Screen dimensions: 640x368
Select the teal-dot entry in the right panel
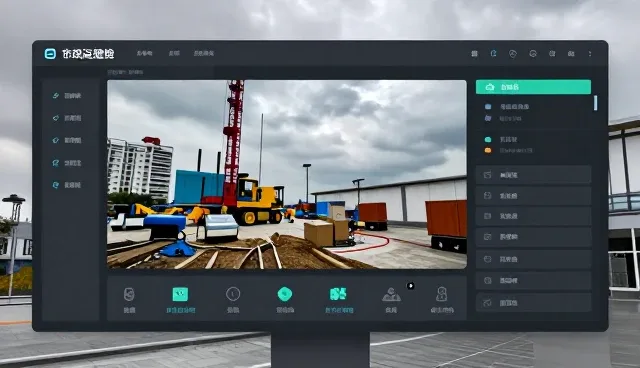pyautogui.click(x=502, y=140)
